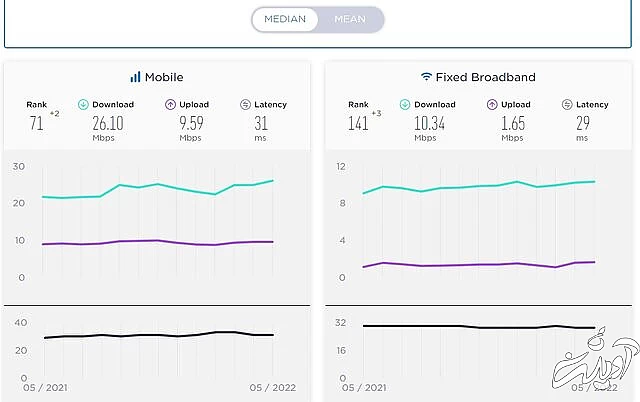Viewport: 640px width, 402px height.
Task: Click the Mobile purple upload line
Action: point(160,240)
